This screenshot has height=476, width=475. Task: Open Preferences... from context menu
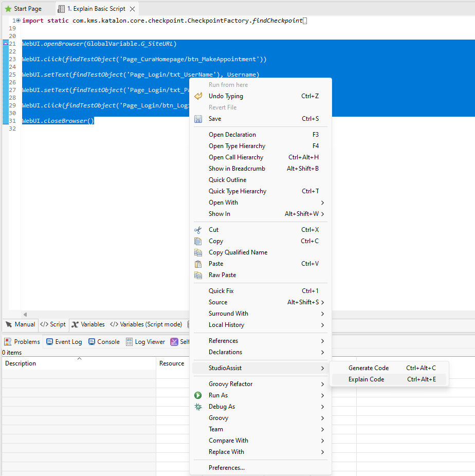260,468
